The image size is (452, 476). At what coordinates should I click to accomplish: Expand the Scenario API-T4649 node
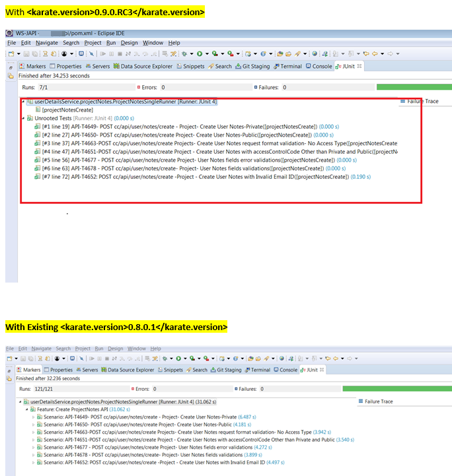[x=34, y=417]
